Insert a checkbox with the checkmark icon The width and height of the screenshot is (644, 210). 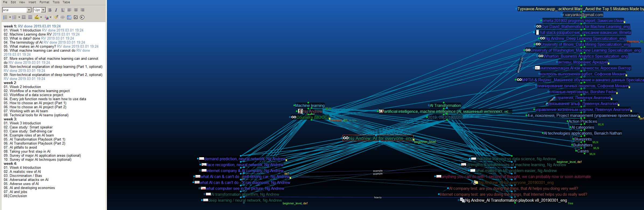click(76, 17)
